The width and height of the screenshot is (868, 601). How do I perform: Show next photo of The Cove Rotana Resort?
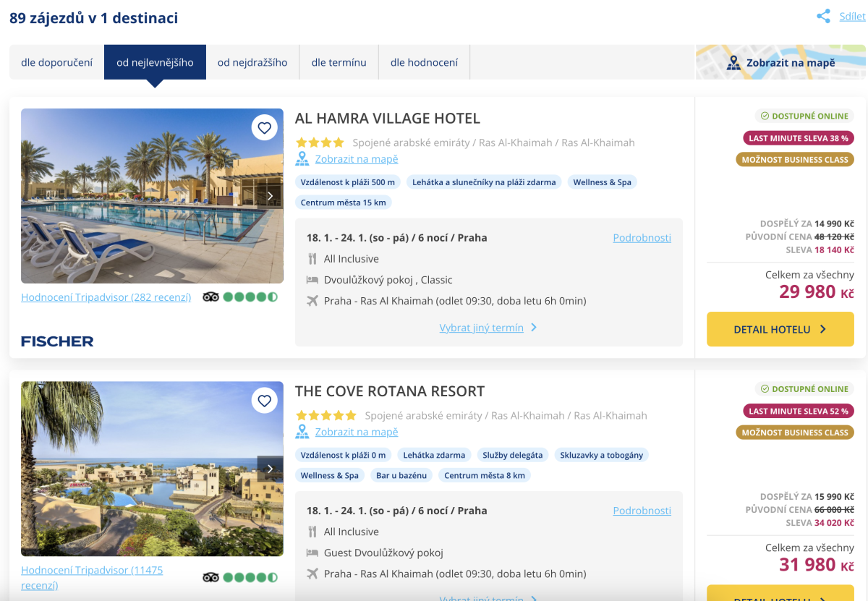pos(270,469)
